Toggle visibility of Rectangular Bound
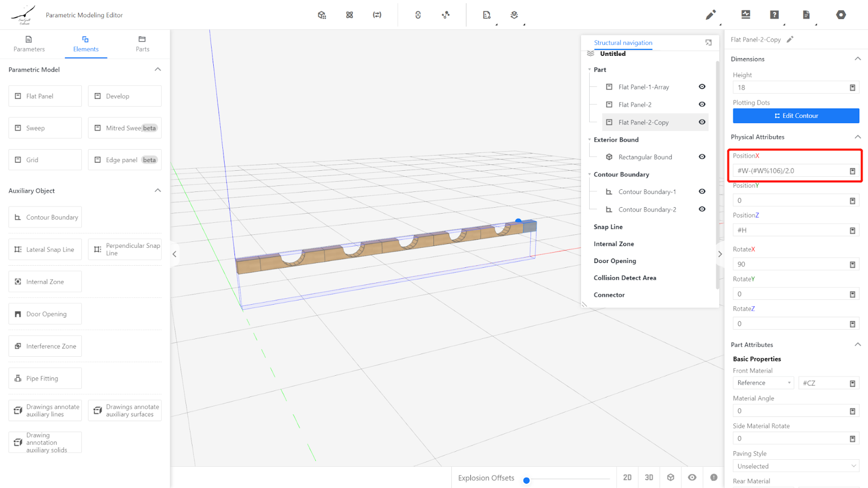This screenshot has width=868, height=488. [x=702, y=157]
